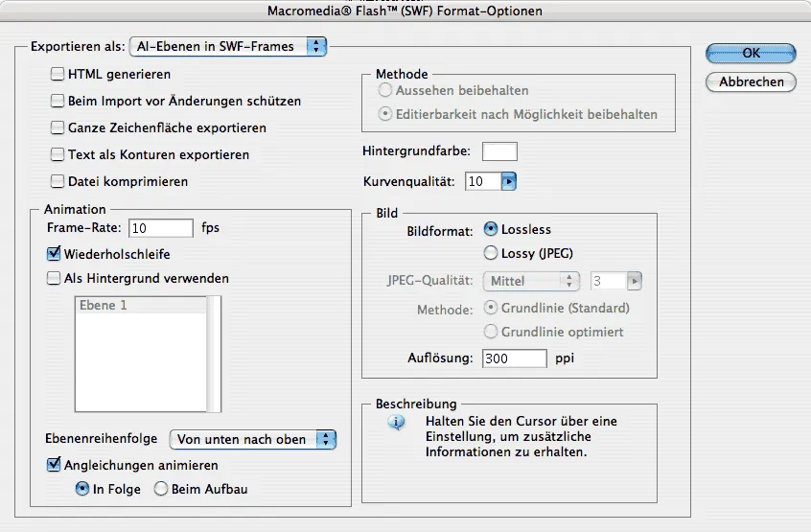Image resolution: width=811 pixels, height=532 pixels.
Task: Select the 'Beim Aufbau' radio button
Action: tap(161, 489)
